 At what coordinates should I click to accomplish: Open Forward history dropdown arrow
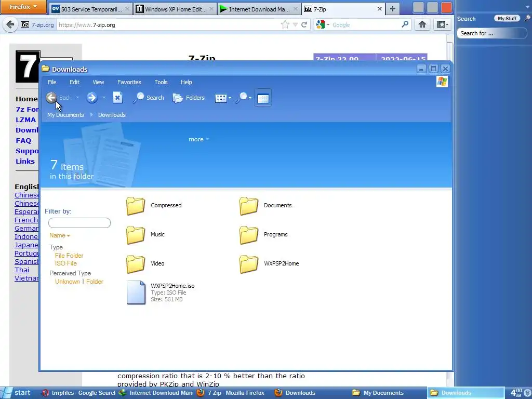[x=104, y=98]
